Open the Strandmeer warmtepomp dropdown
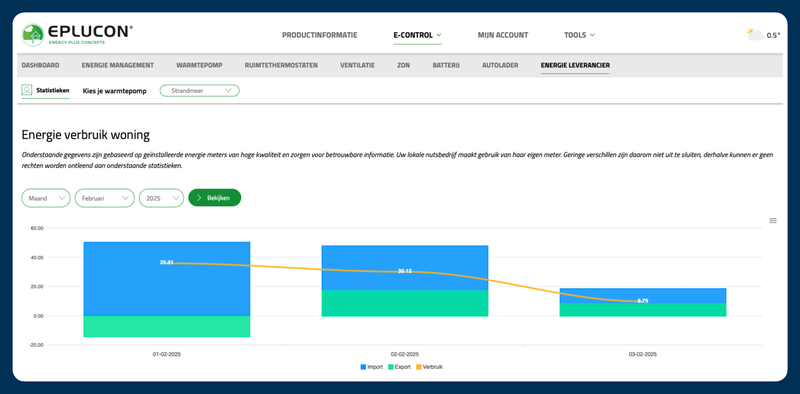 [199, 90]
